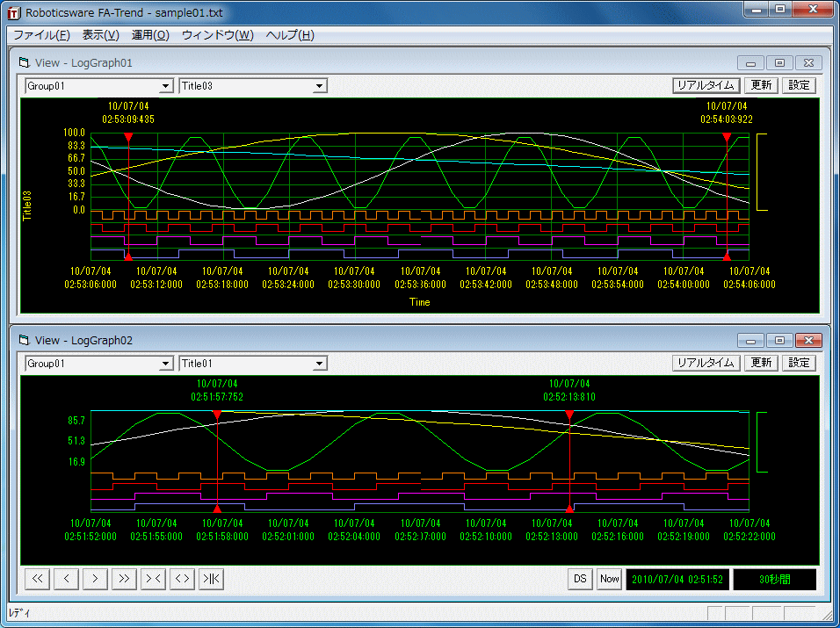Click the Time axis label in LogGraph01

(x=419, y=302)
